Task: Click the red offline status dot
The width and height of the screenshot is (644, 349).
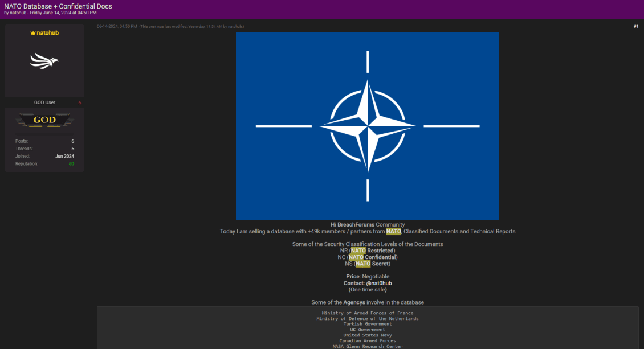Action: 80,103
